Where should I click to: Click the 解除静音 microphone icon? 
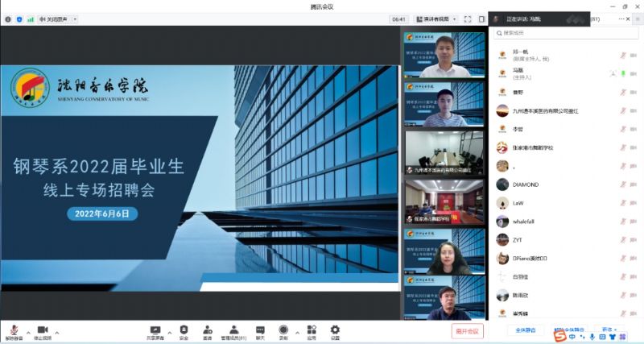14,329
